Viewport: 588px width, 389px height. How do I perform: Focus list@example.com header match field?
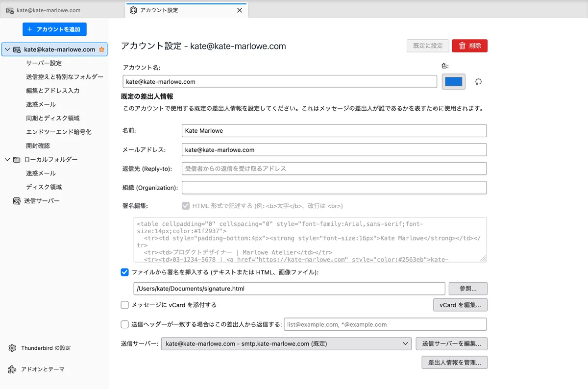pos(385,324)
